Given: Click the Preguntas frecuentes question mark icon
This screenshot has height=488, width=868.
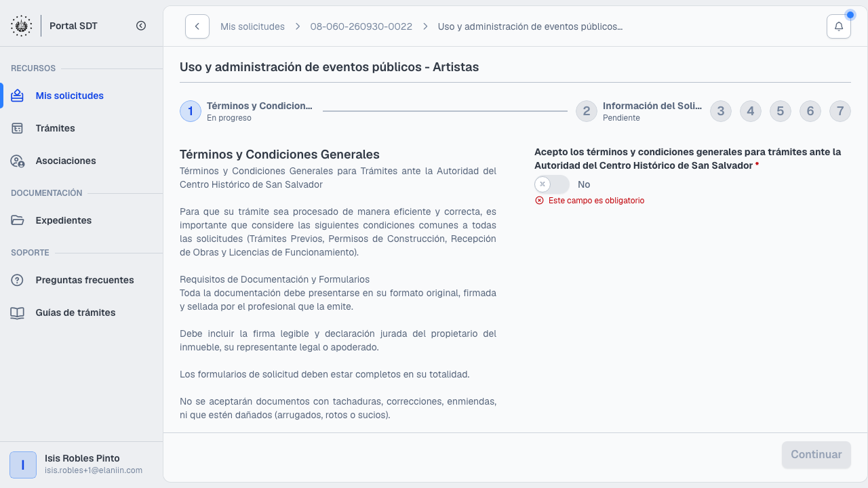Looking at the screenshot, I should pyautogui.click(x=18, y=280).
